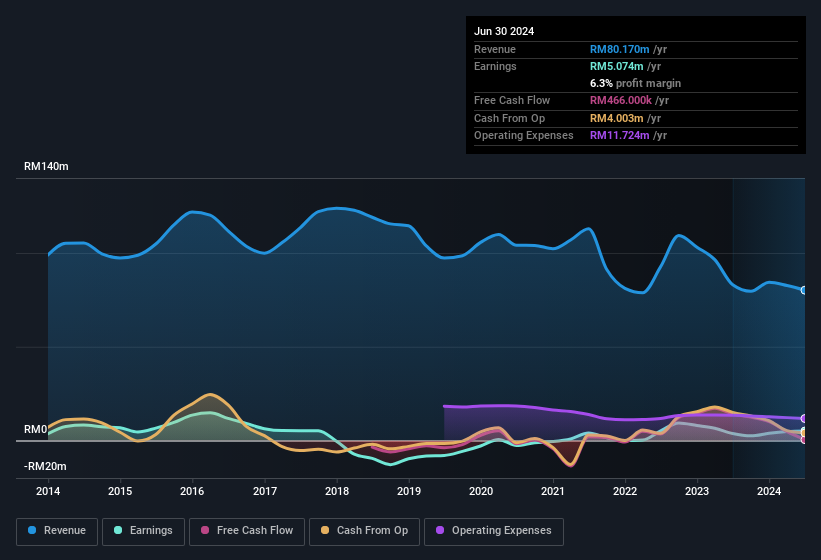Click the RM140m y-axis label
Viewport: 821px width, 560px height.
(x=46, y=167)
